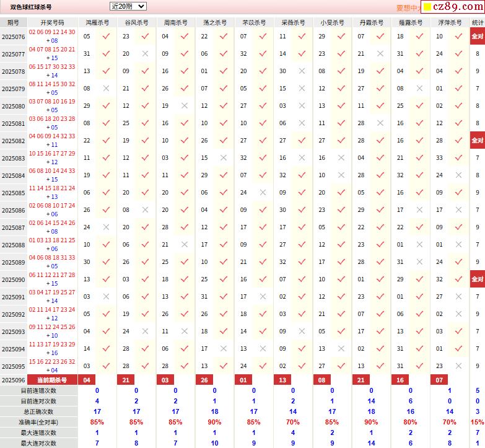Screen dimensions: 485x448
Task: Click the red 当前期杀号 label
Action: click(x=52, y=380)
